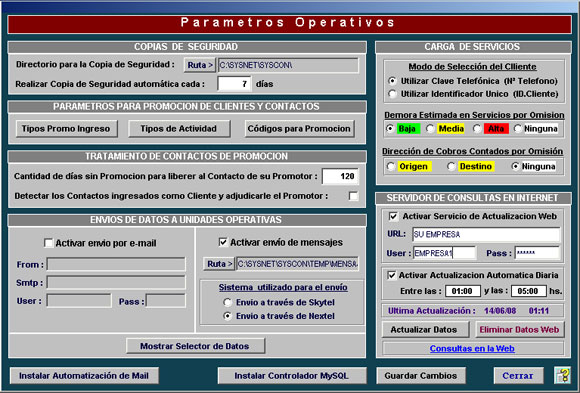The image size is (580, 393).
Task: Click the e-mail Pass field
Action: (x=166, y=301)
